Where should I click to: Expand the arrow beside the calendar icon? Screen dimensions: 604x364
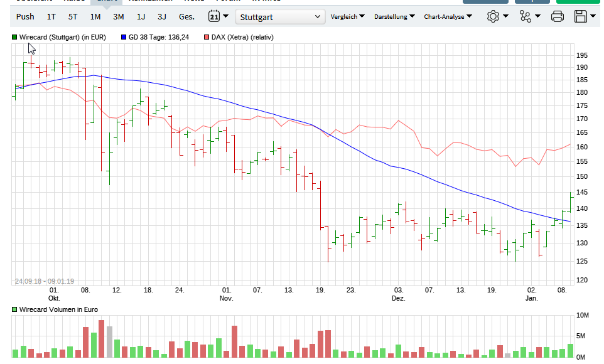coord(226,16)
